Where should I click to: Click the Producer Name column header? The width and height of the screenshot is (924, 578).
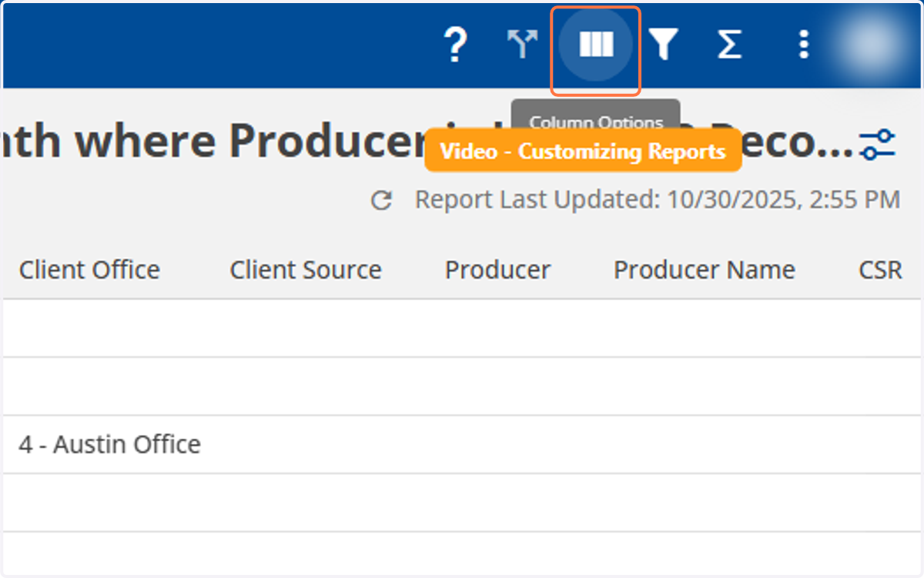[x=705, y=270]
